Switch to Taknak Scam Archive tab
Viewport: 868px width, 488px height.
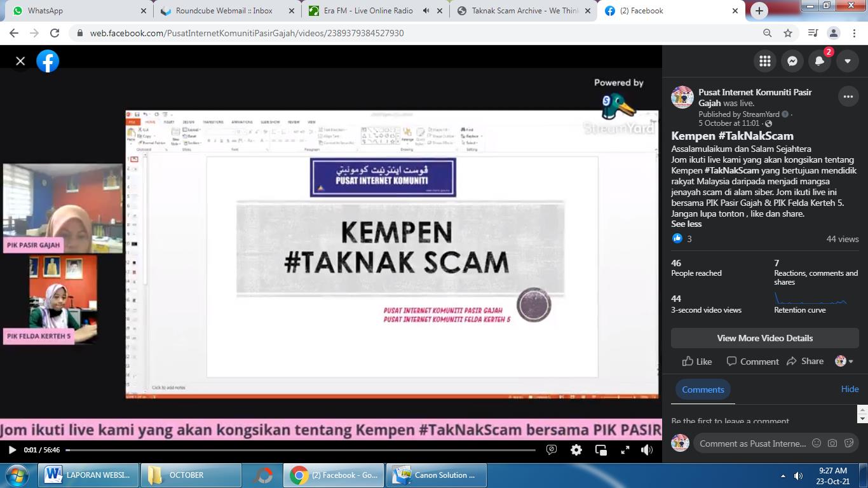[524, 11]
